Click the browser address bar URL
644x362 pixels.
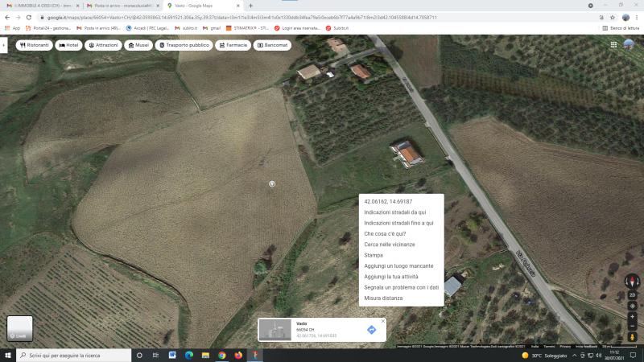(242, 17)
